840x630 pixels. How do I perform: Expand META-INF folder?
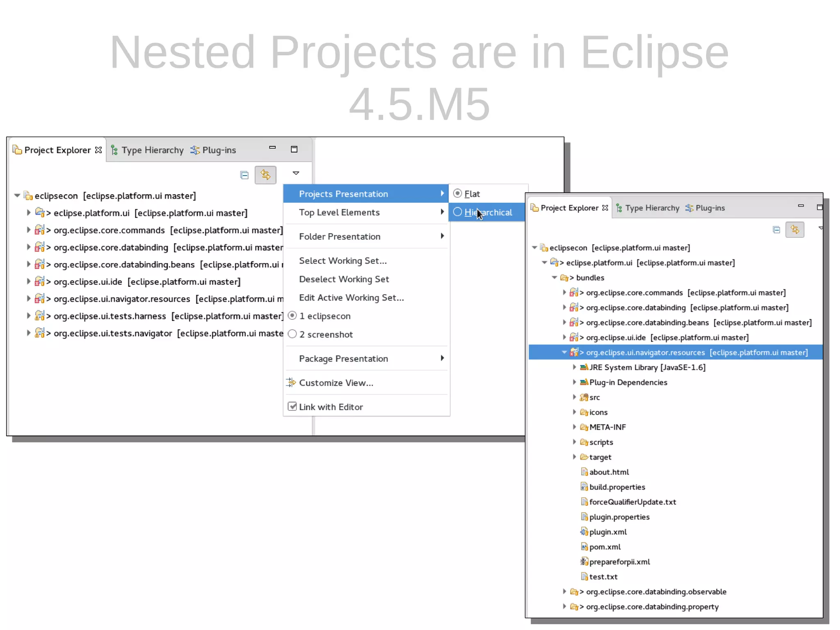(x=574, y=427)
